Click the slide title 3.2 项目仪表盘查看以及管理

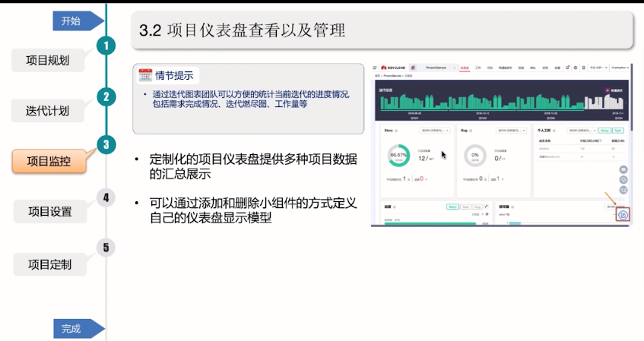243,30
